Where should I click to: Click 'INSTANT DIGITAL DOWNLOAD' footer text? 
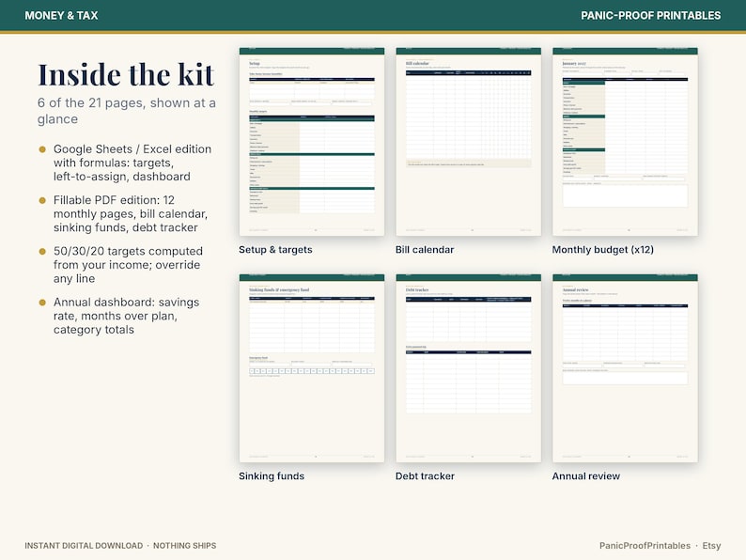84,546
